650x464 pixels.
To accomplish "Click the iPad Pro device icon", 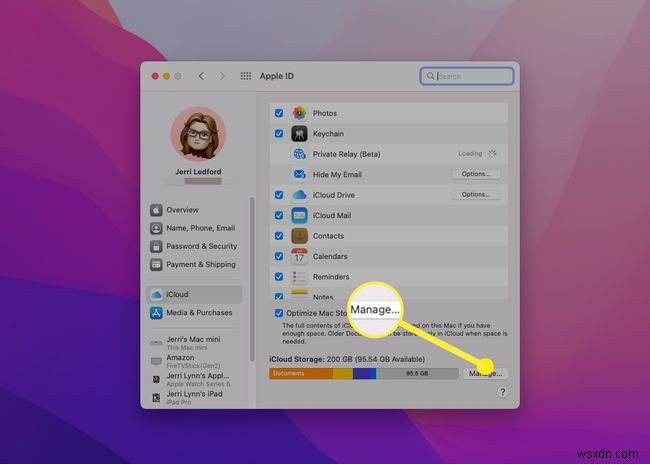I will (156, 398).
